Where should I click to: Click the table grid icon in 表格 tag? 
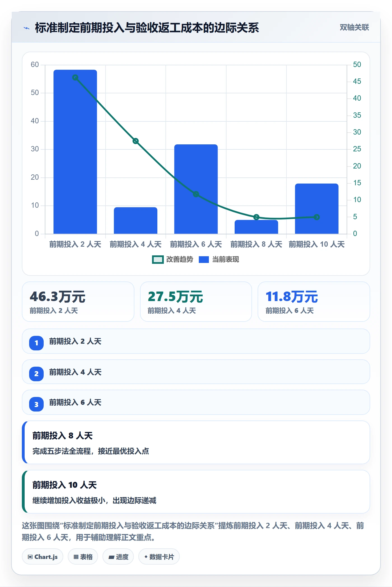[76, 557]
